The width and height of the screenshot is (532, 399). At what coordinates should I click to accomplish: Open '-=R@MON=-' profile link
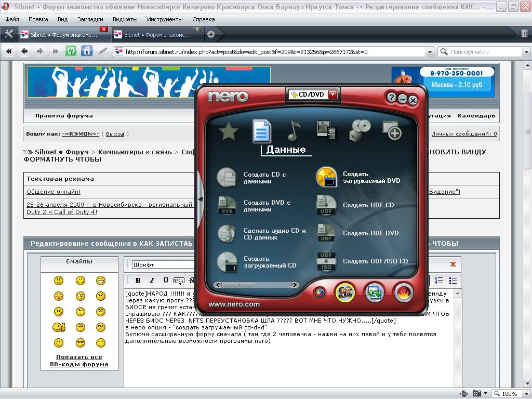pos(81,134)
